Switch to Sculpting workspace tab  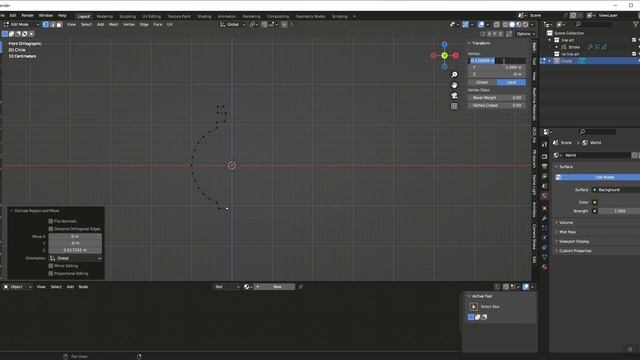tap(127, 16)
